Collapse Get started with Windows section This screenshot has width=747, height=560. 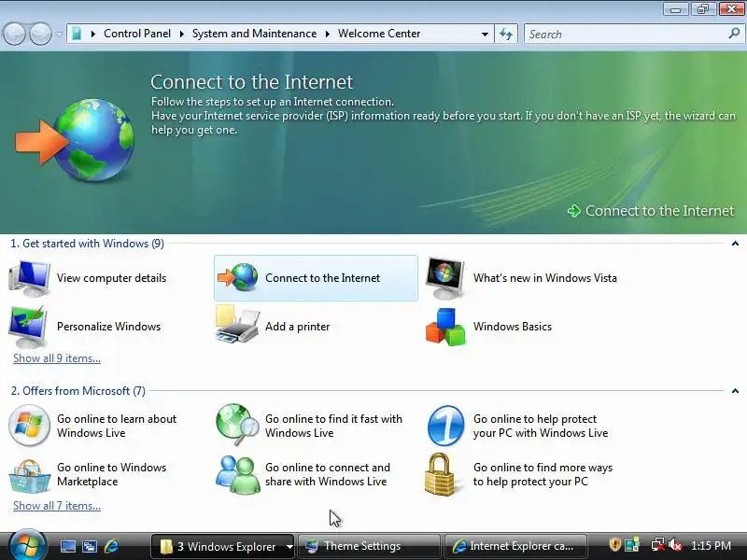pyautogui.click(x=735, y=244)
